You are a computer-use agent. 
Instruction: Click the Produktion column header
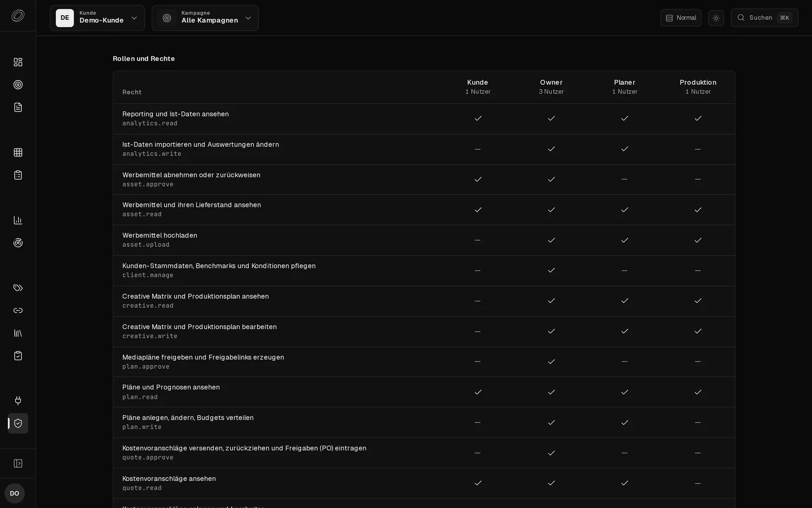pos(698,87)
